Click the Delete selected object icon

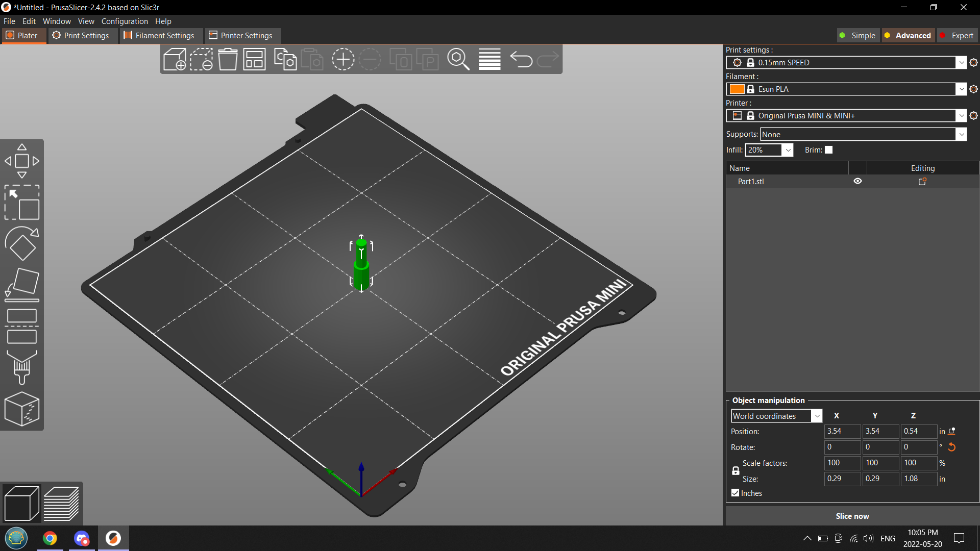pyautogui.click(x=201, y=59)
